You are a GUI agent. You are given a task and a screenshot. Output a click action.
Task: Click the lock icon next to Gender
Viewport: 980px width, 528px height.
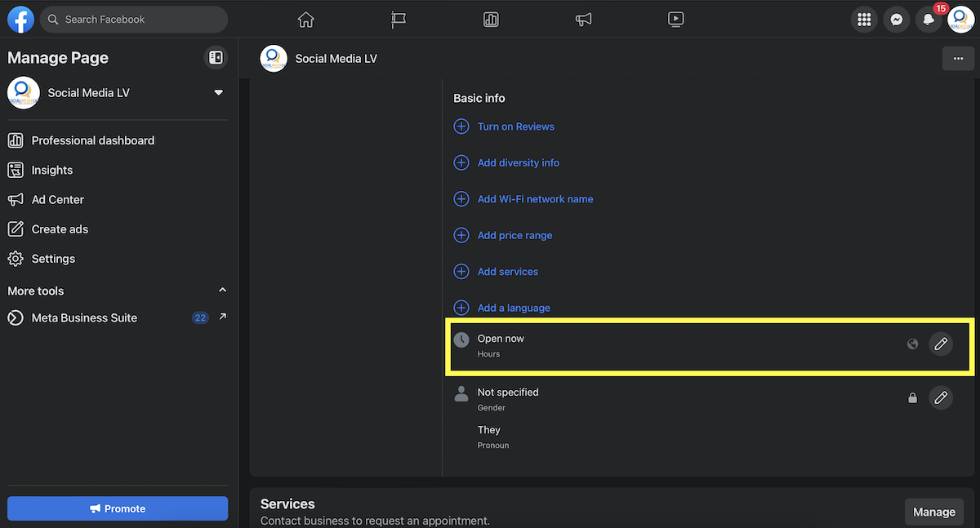pyautogui.click(x=912, y=397)
